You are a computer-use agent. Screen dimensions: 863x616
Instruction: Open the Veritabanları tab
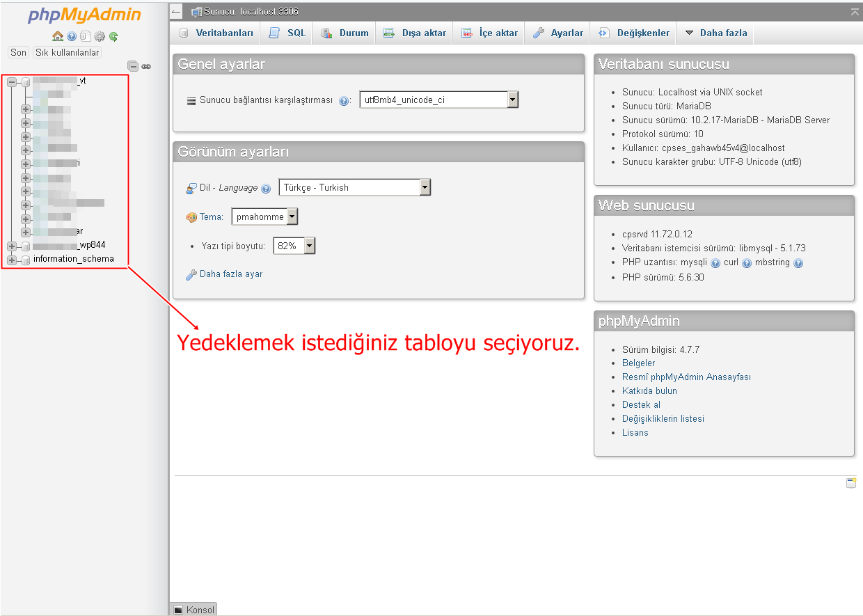[215, 33]
